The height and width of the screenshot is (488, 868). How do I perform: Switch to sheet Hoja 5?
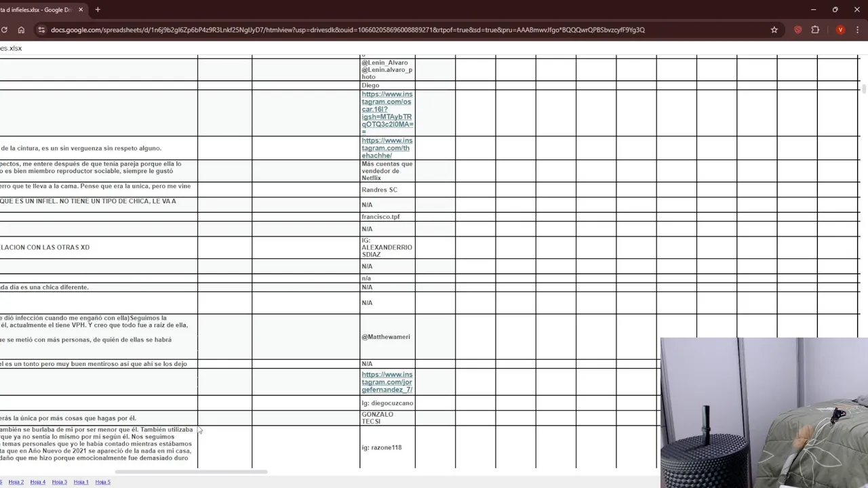(103, 482)
